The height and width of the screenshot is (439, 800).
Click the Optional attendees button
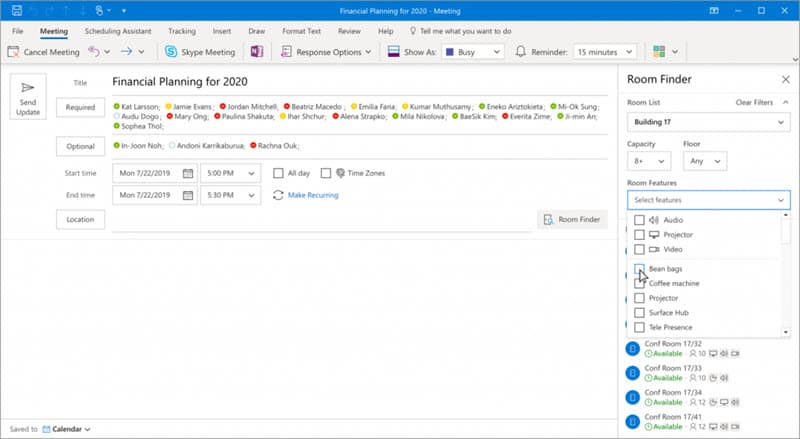pyautogui.click(x=81, y=146)
